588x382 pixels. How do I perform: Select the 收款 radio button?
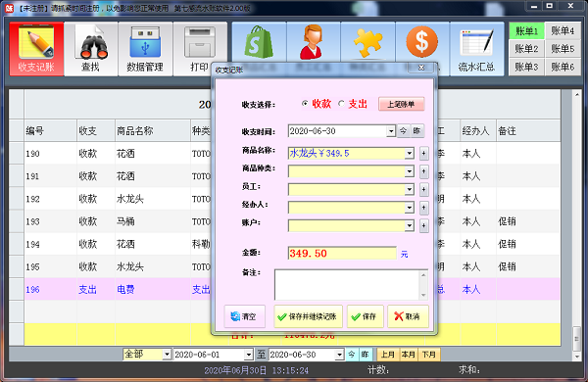(x=305, y=104)
